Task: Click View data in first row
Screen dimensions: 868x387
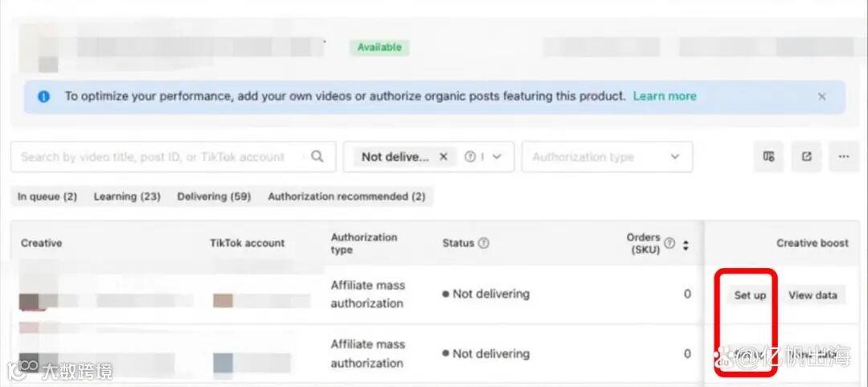Action: click(x=813, y=295)
